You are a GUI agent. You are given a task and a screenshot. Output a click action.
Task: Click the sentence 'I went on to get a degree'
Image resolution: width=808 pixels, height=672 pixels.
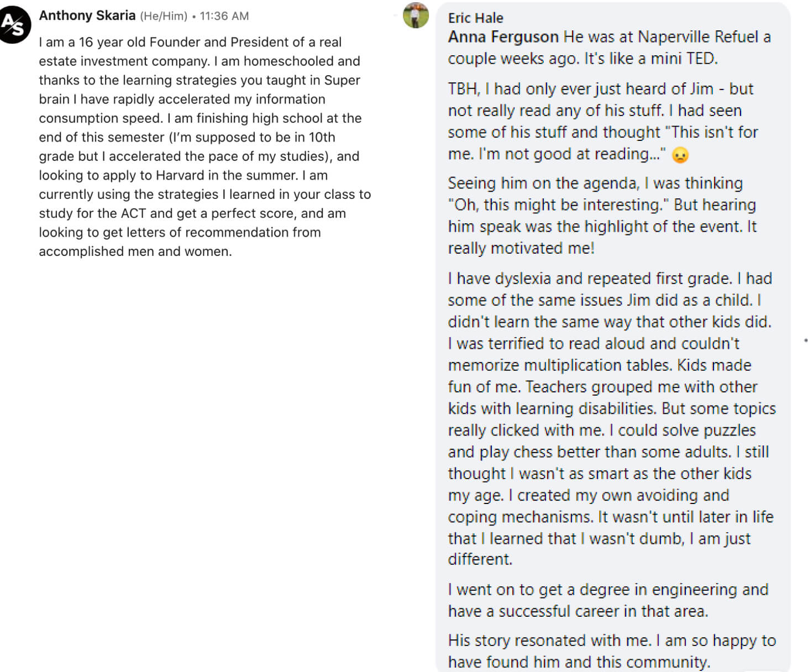[x=608, y=600]
